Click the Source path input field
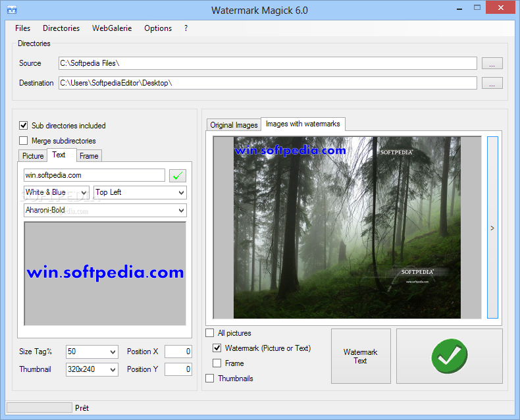 pos(268,63)
